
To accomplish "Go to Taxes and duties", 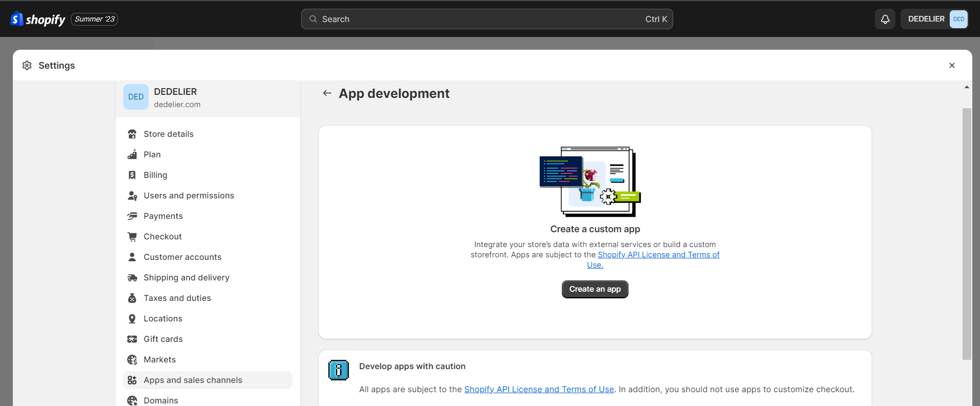I will (x=208, y=298).
